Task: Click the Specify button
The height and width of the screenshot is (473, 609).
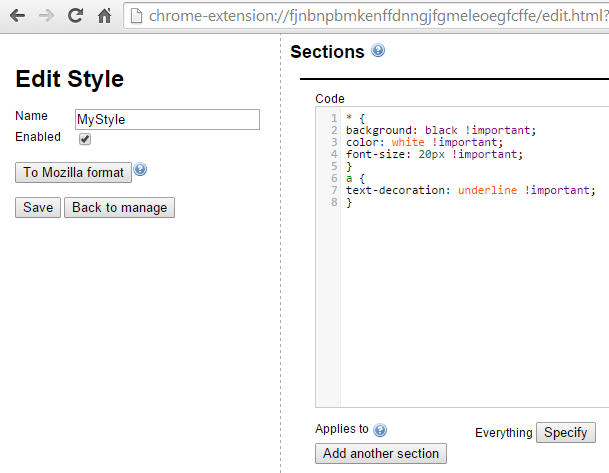Action: [566, 432]
